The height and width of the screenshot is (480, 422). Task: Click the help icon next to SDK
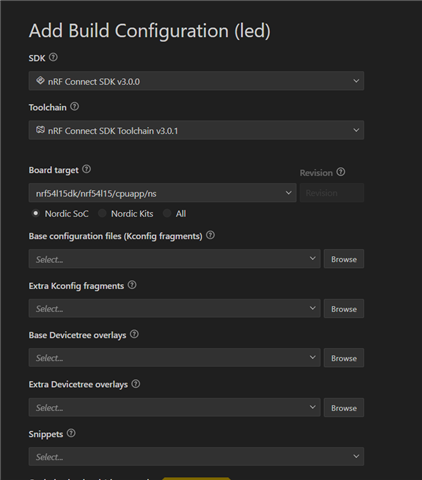coord(53,57)
